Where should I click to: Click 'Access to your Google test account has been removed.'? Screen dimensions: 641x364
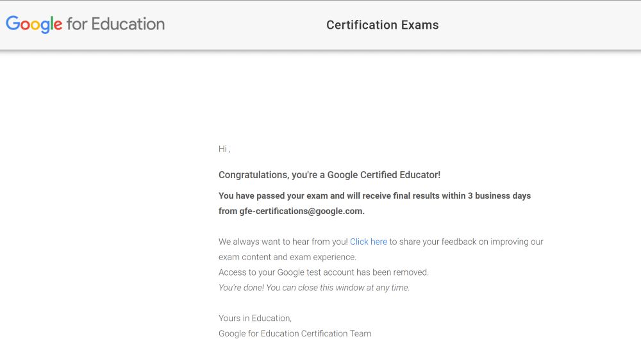(x=323, y=272)
